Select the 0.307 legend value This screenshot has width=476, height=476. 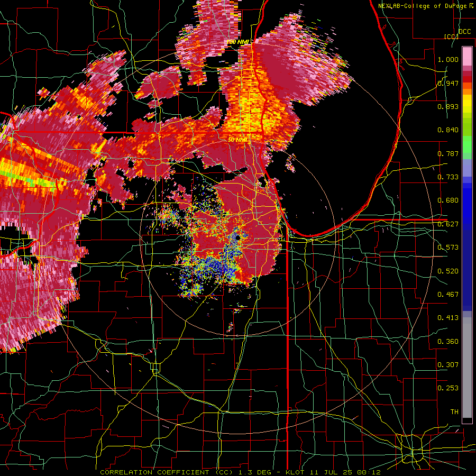448,365
